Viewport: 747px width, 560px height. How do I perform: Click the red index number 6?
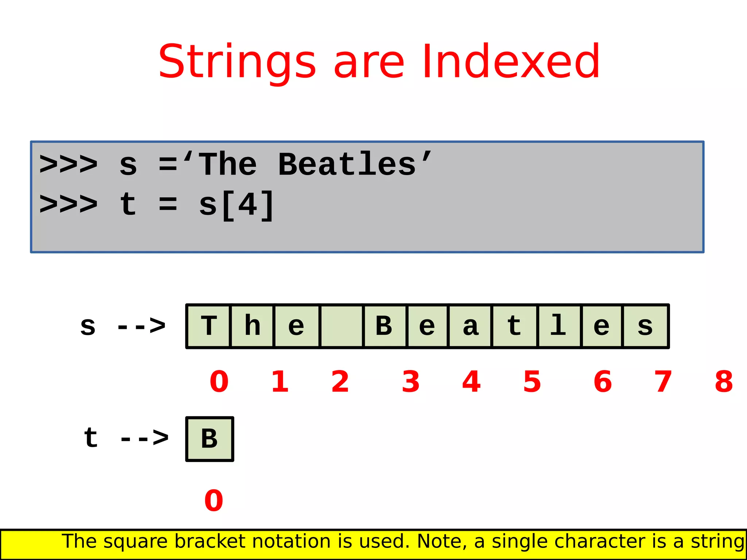pos(603,382)
